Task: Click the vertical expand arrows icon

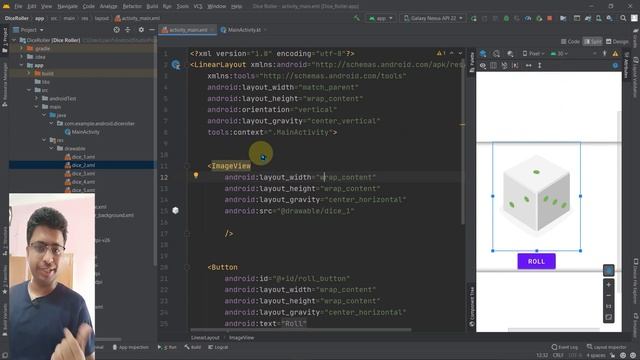Action: pos(540,65)
